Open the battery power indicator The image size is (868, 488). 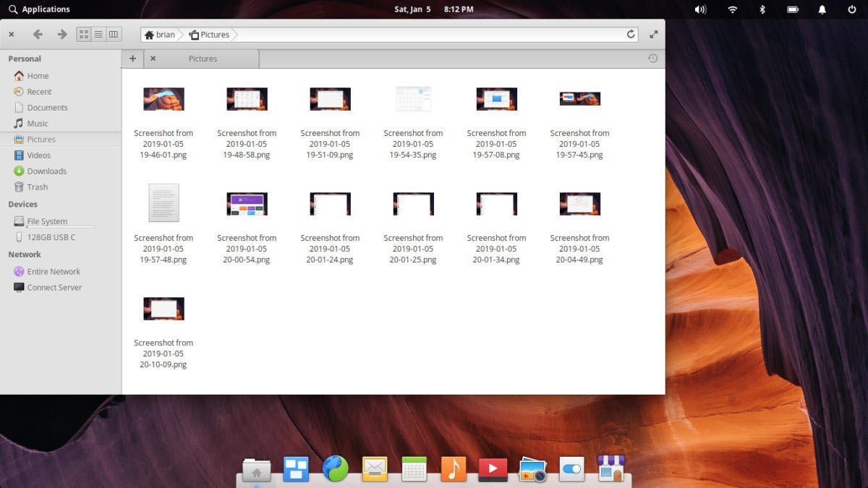point(793,9)
